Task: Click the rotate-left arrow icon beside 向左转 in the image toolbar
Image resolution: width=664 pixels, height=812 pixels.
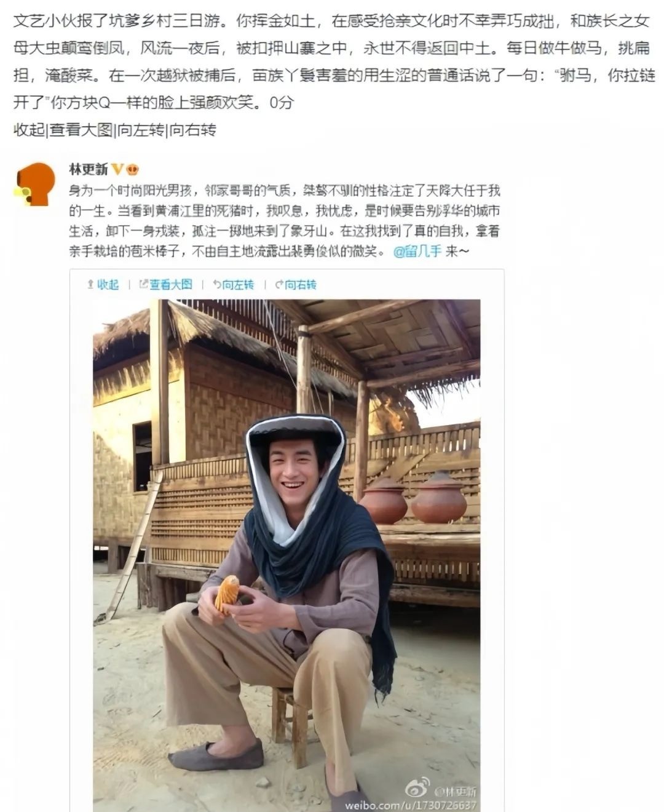Action: (x=216, y=284)
